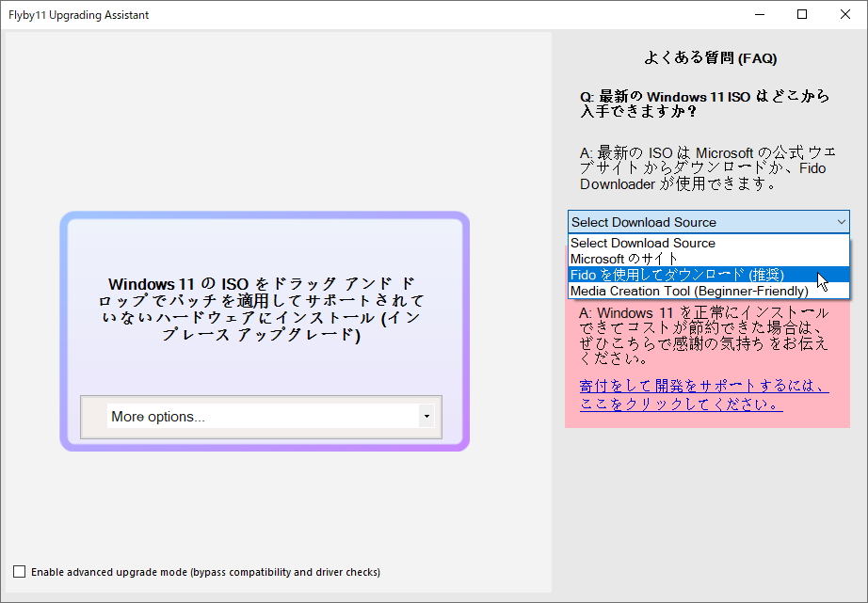This screenshot has height=603, width=868.
Task: Click the よくある質問 (FAQ) heading
Action: 710,57
